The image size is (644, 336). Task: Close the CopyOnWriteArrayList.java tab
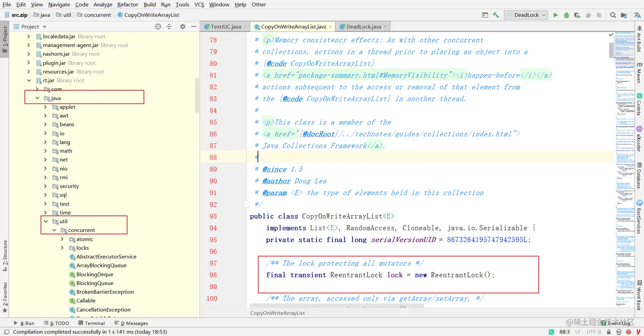pos(331,26)
